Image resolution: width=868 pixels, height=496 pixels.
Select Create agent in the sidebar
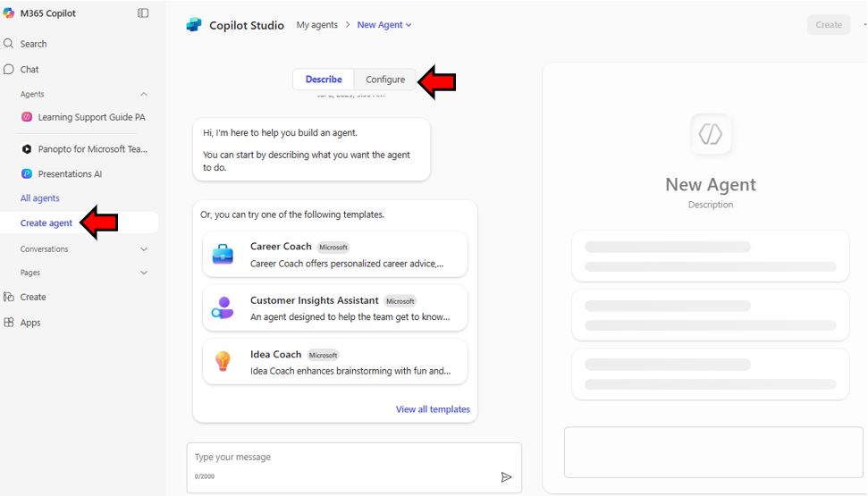pyautogui.click(x=46, y=223)
